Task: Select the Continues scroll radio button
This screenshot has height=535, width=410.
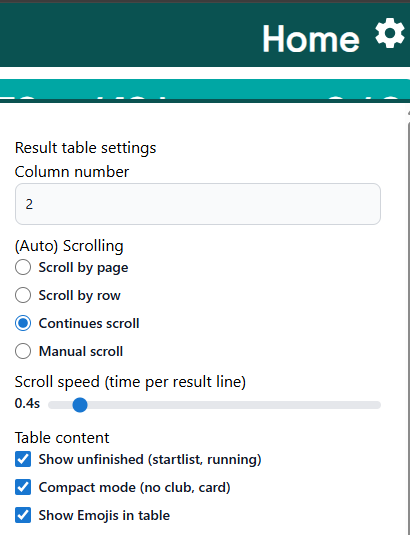Action: (23, 323)
